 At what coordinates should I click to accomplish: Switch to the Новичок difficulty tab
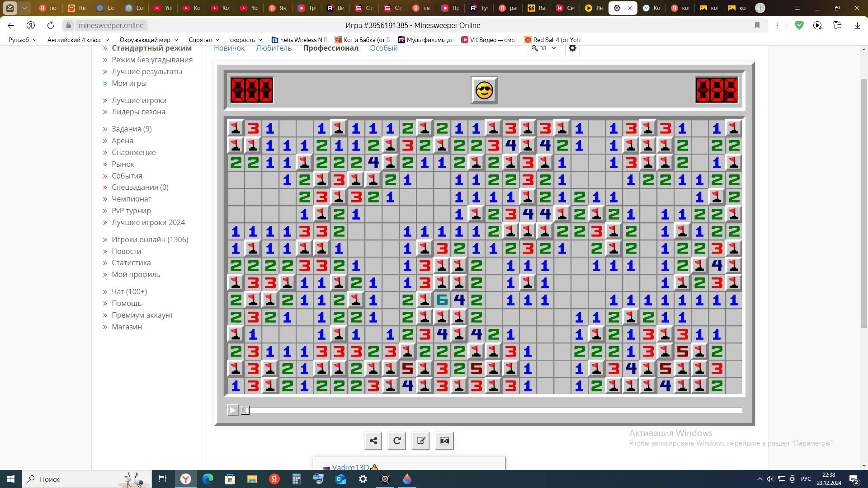pos(229,48)
